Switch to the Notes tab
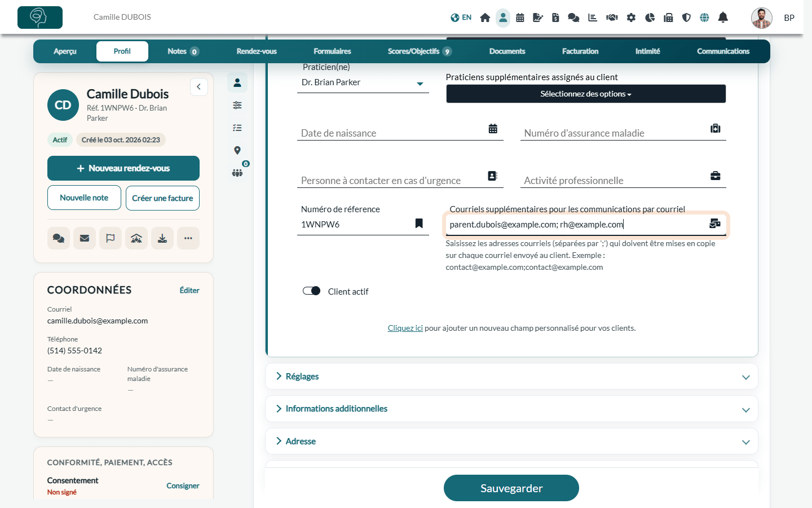Screen dimensions: 812x508 pos(183,51)
